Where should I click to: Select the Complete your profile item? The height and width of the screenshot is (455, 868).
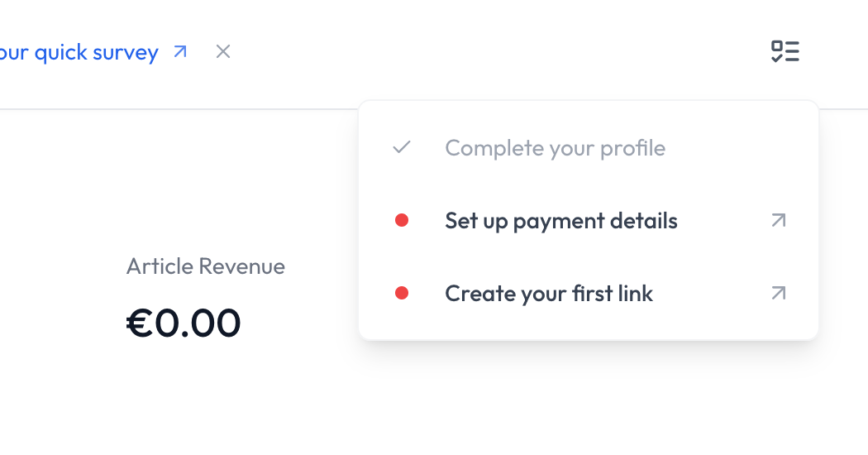click(589, 148)
